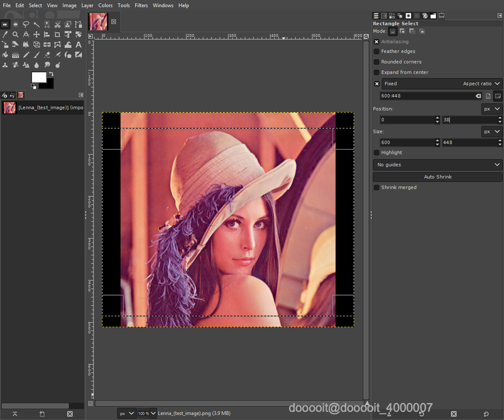504x420 pixels.
Task: Select the Pencil tool
Action: [26, 55]
